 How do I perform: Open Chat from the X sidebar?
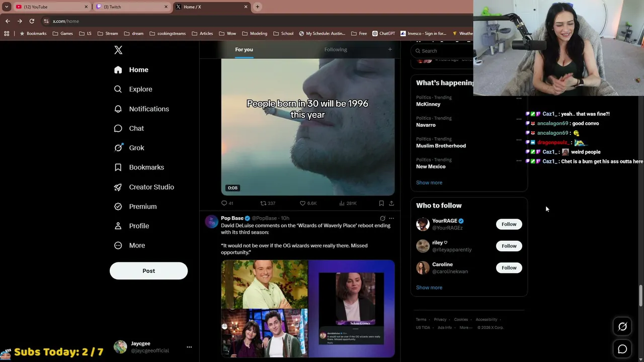(x=129, y=128)
